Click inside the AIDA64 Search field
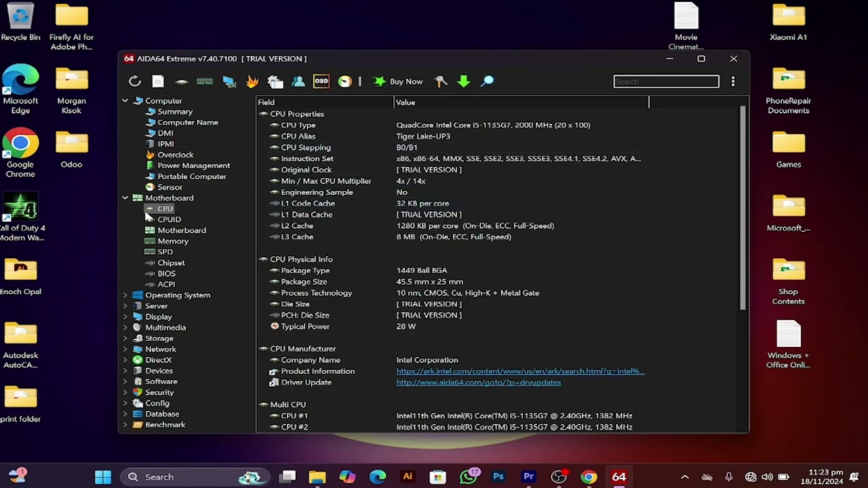 coord(666,81)
